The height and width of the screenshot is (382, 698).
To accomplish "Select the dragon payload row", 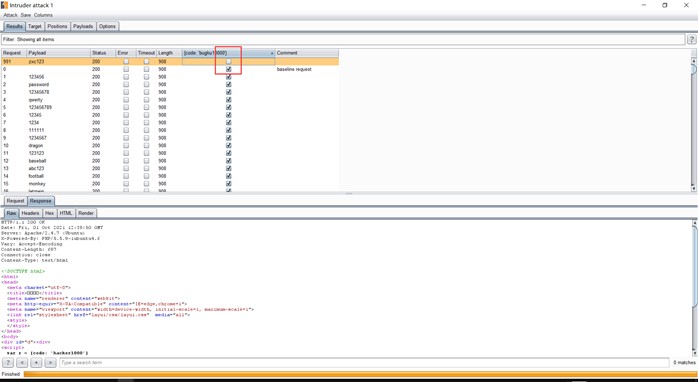I will (x=170, y=146).
